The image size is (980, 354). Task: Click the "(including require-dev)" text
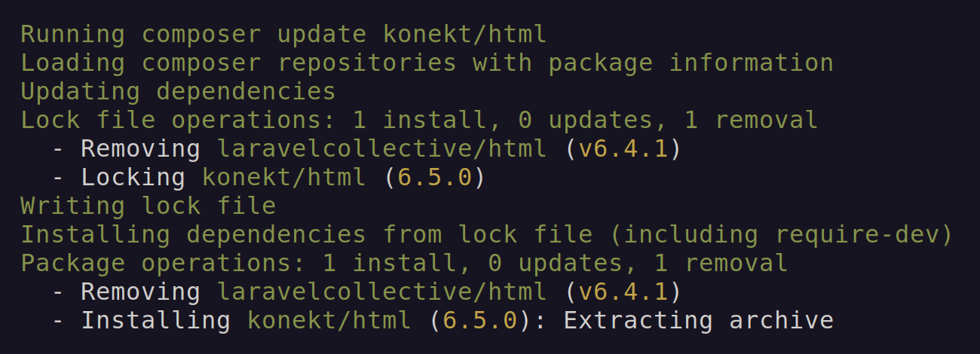(780, 235)
